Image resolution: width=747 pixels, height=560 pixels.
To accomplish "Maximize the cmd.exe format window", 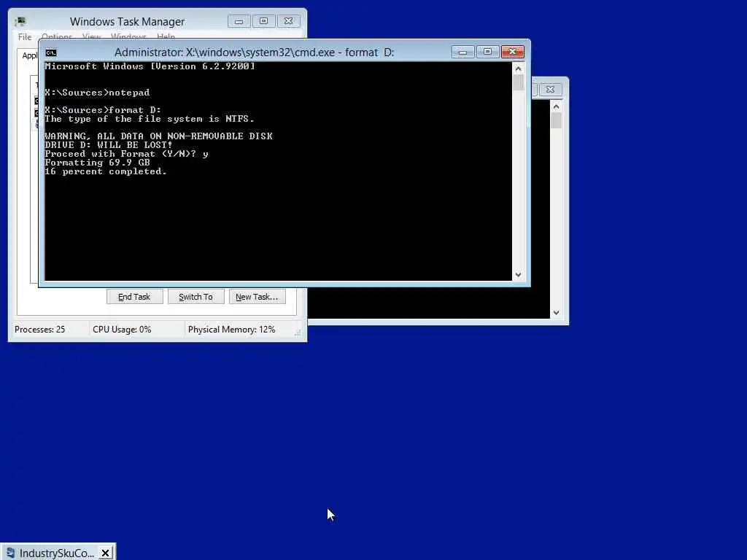I will 487,52.
